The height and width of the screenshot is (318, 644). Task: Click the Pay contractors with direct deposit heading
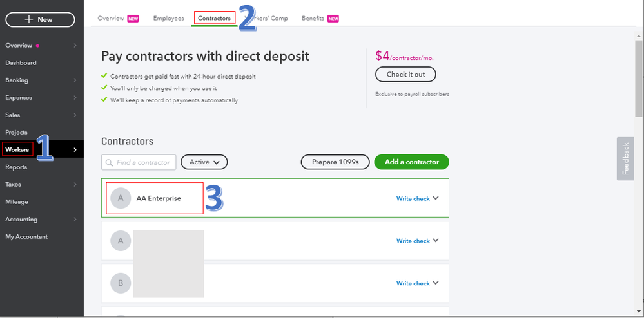(205, 56)
